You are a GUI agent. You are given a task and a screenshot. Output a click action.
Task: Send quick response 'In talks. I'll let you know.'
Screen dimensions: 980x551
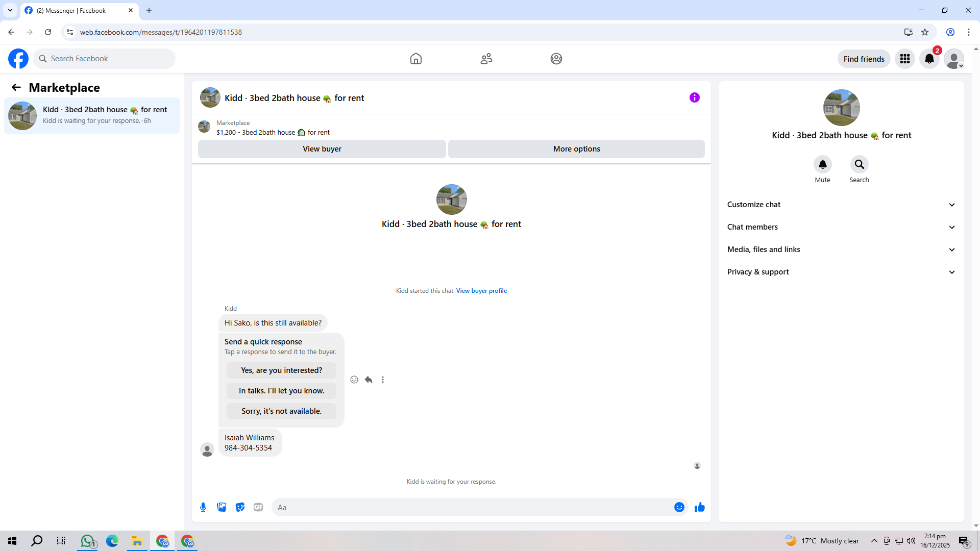tap(282, 391)
